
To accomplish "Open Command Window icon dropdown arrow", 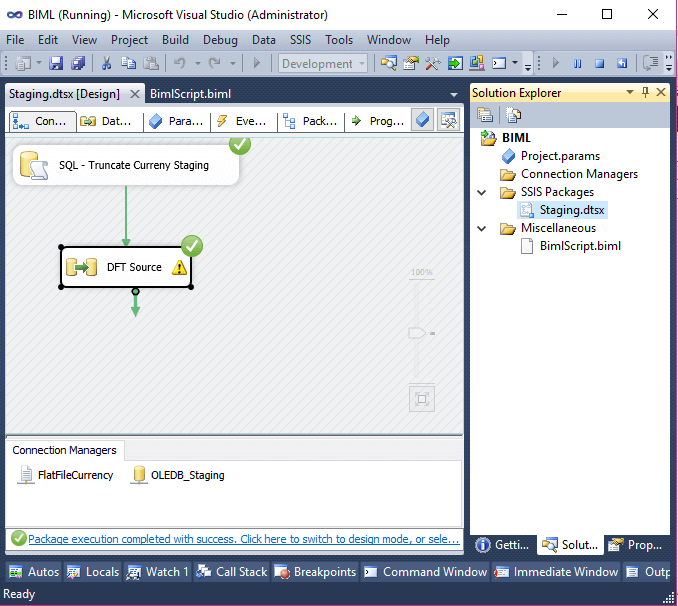I will [515, 64].
